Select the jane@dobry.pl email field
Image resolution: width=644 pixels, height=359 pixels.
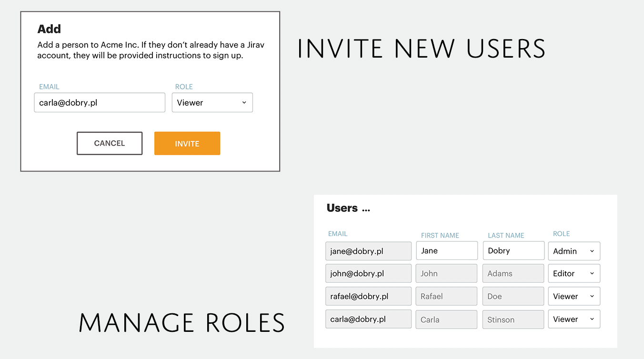(x=368, y=251)
